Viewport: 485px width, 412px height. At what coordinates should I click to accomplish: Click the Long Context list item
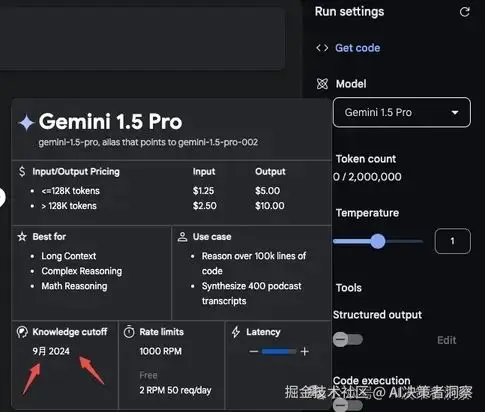[69, 256]
